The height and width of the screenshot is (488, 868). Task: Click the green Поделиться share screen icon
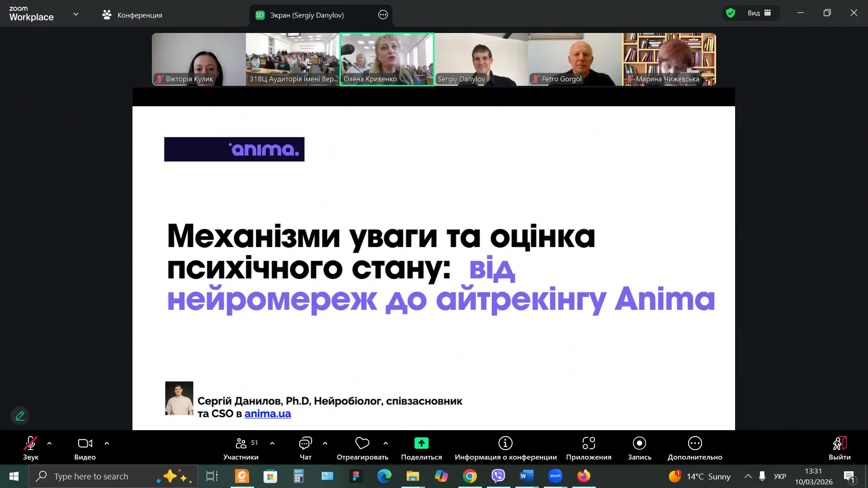click(x=421, y=443)
